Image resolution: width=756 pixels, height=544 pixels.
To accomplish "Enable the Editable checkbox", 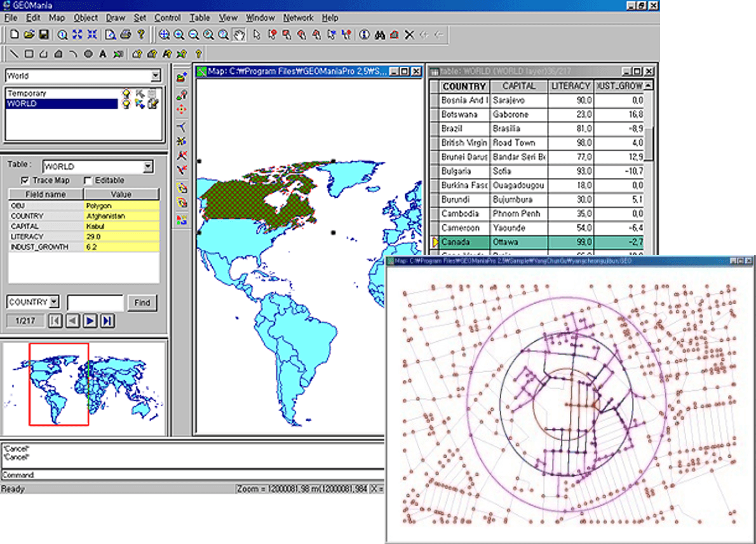I will point(87,180).
